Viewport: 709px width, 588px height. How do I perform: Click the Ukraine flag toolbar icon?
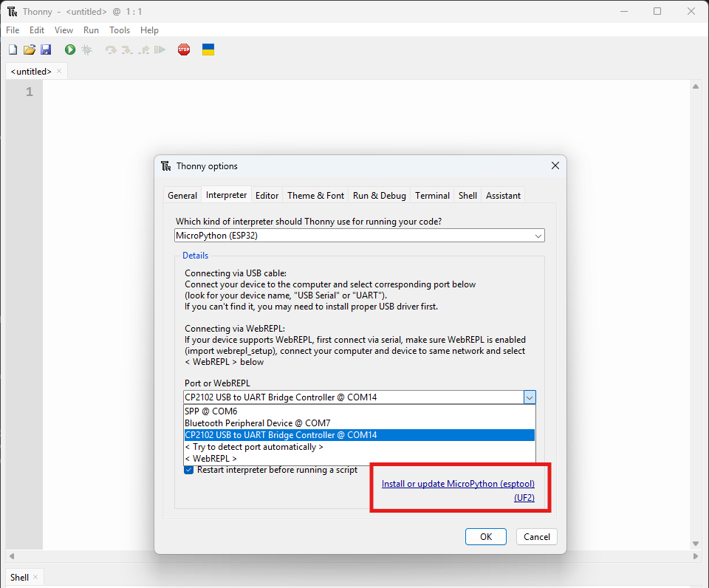(208, 49)
